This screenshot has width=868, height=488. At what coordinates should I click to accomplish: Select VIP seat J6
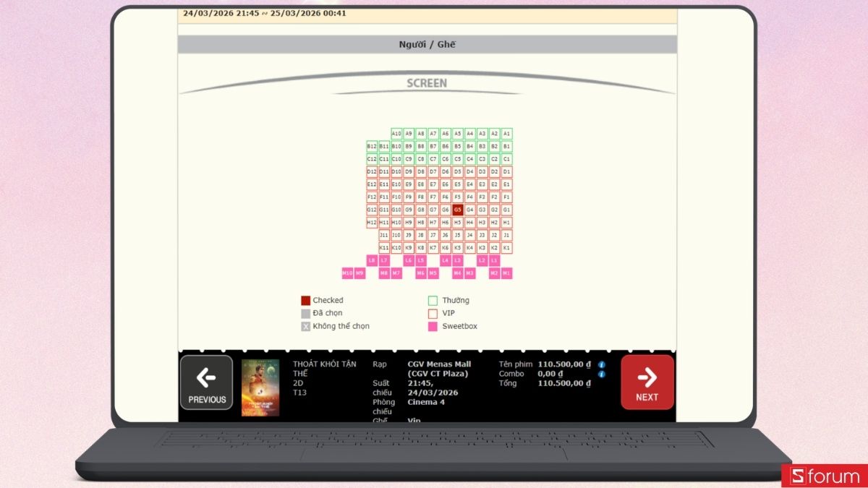coord(446,235)
